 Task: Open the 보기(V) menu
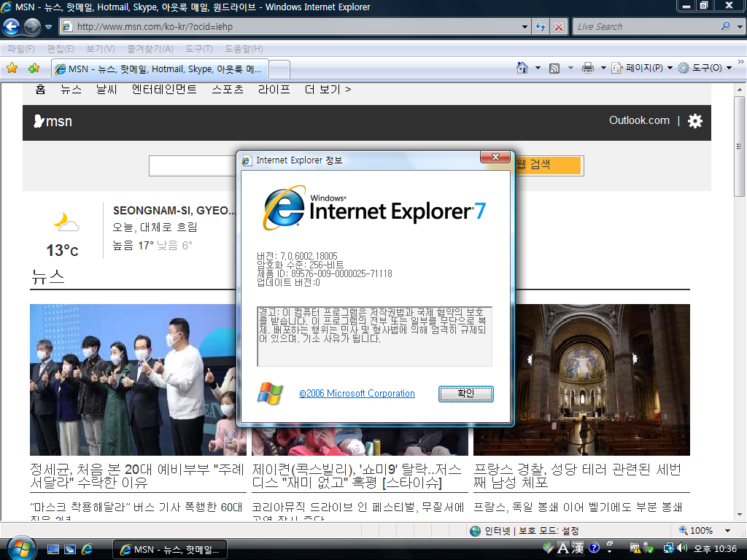coord(101,49)
